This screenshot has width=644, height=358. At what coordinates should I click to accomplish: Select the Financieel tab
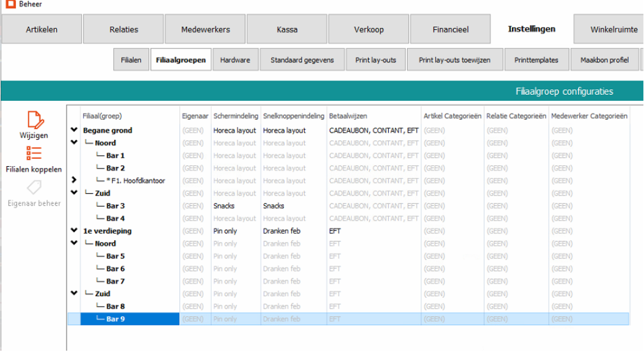point(450,29)
